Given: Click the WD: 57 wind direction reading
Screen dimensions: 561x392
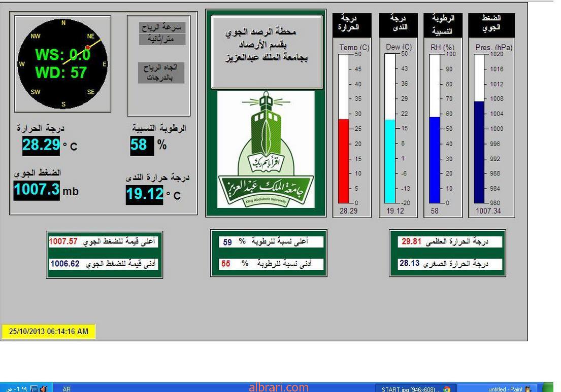Looking at the screenshot, I should [x=61, y=73].
